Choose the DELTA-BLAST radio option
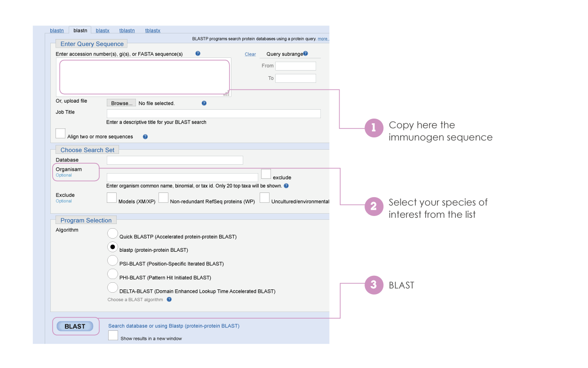The height and width of the screenshot is (368, 588). tap(112, 288)
